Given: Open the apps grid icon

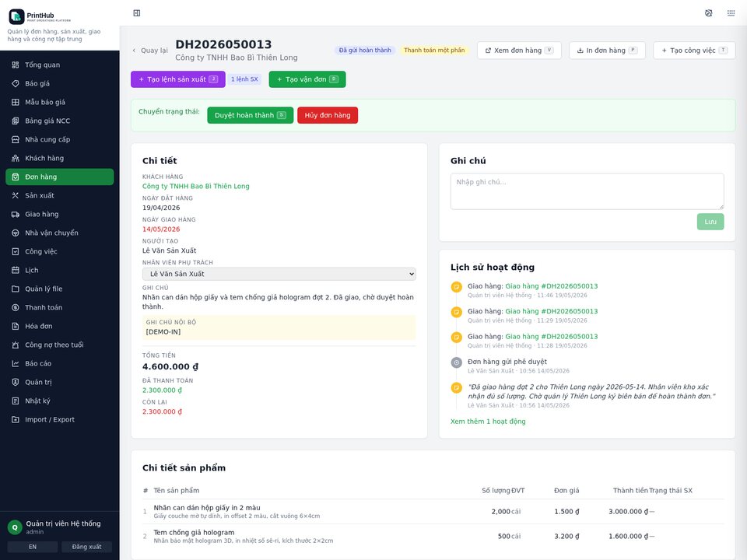Looking at the screenshot, I should coord(731,13).
